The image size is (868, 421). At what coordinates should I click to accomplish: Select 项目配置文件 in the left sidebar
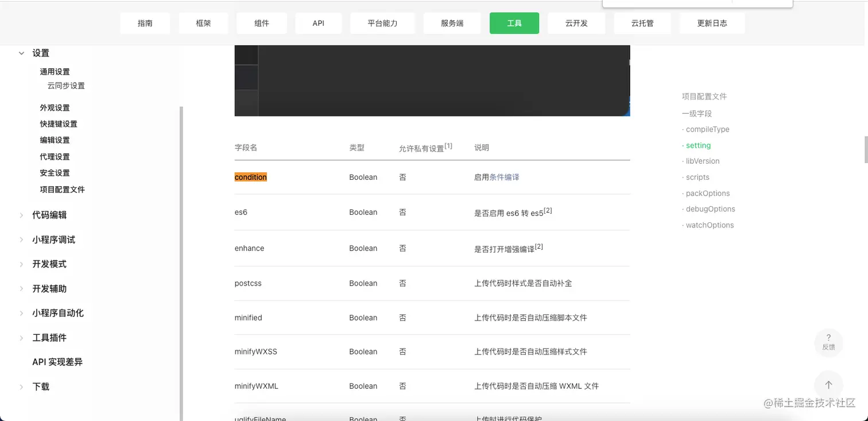(63, 189)
